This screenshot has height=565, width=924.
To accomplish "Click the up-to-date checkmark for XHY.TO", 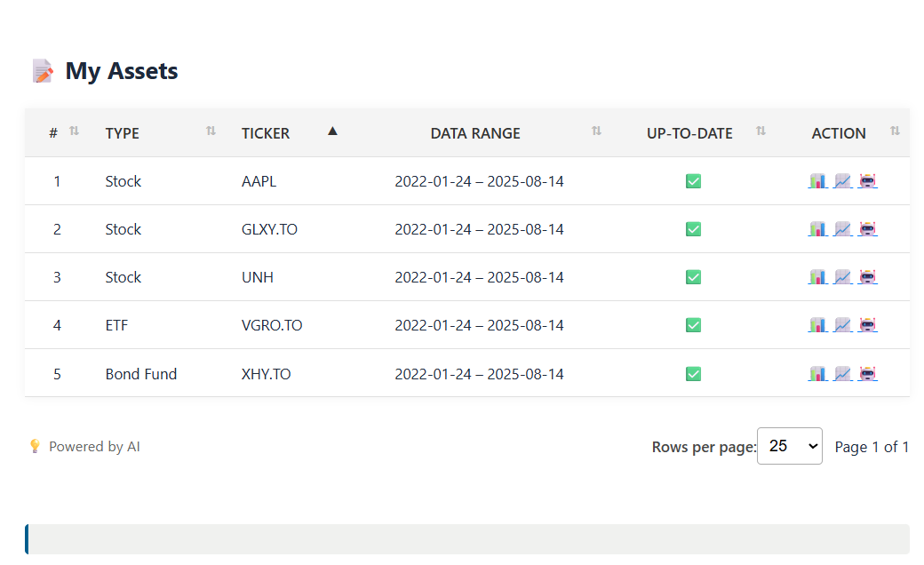I will [x=694, y=374].
